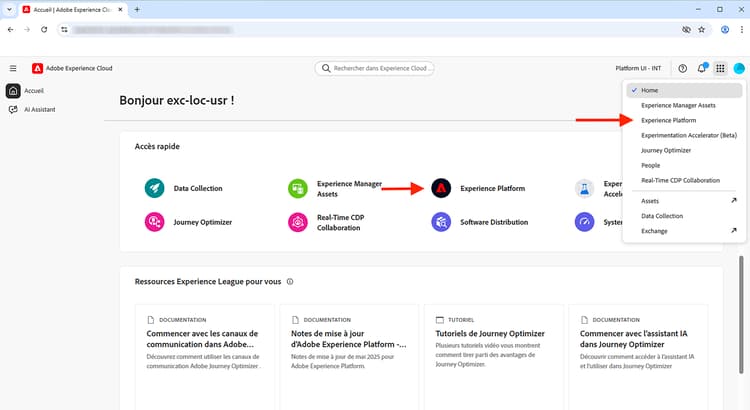This screenshot has width=750, height=410.
Task: Click the Chrome profile icon
Action: tap(725, 30)
